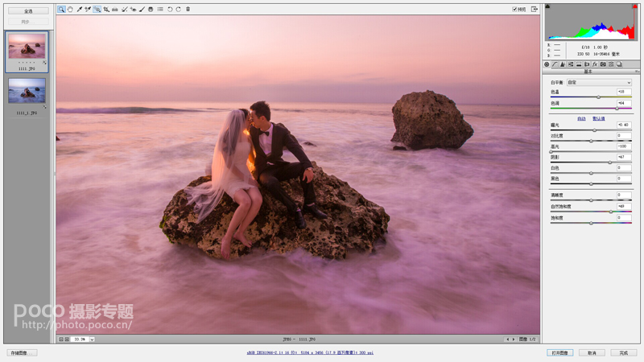Select the White Balance eyedropper tool
The height and width of the screenshot is (362, 644).
[79, 9]
